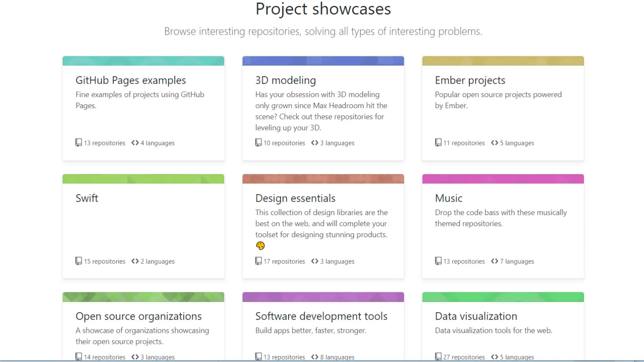644x362 pixels.
Task: Click code brackets icon in Software development tools card
Action: tap(315, 357)
